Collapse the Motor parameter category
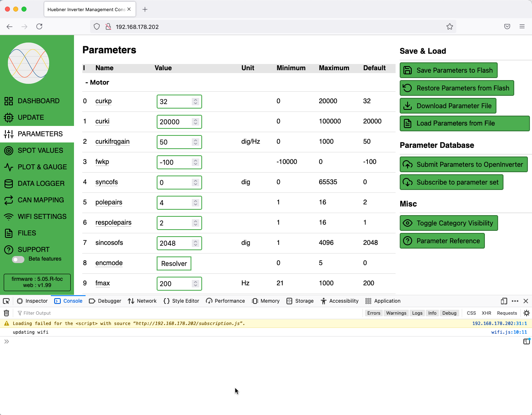Screen dimensions: 532x415 97,83
